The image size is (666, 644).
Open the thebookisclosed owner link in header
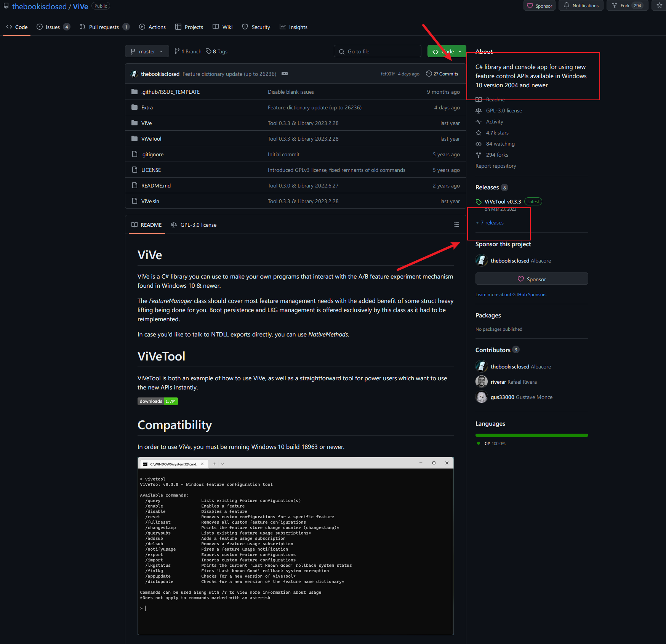pyautogui.click(x=39, y=6)
